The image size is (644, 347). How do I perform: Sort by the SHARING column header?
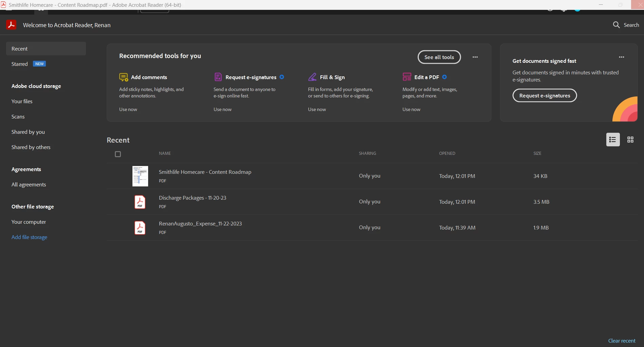368,153
